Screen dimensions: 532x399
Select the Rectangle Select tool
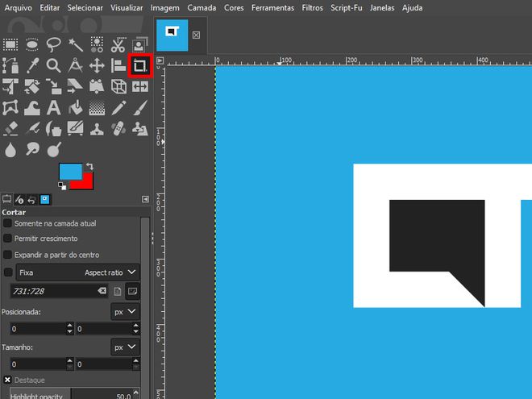10,44
